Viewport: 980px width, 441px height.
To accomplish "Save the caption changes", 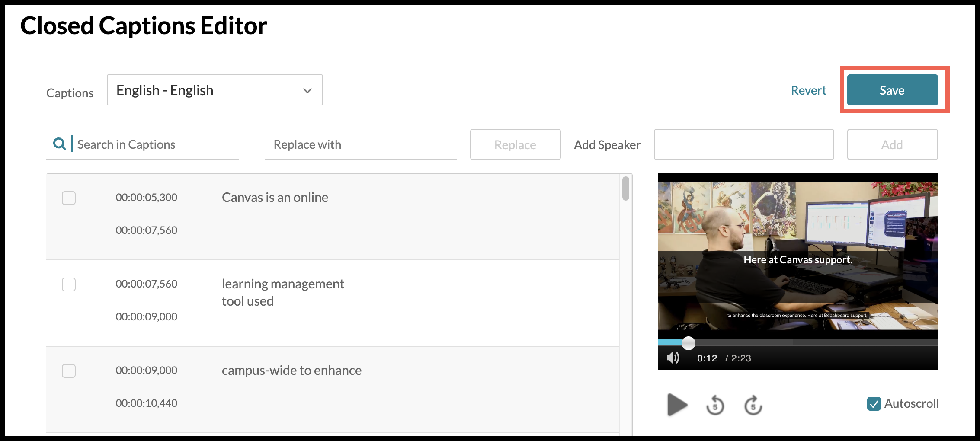I will (x=892, y=90).
